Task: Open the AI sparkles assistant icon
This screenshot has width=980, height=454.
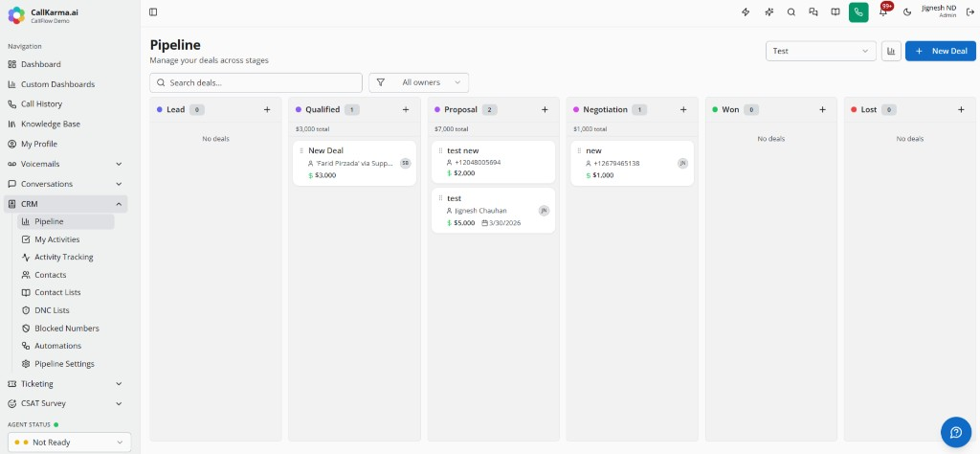Action: 768,11
